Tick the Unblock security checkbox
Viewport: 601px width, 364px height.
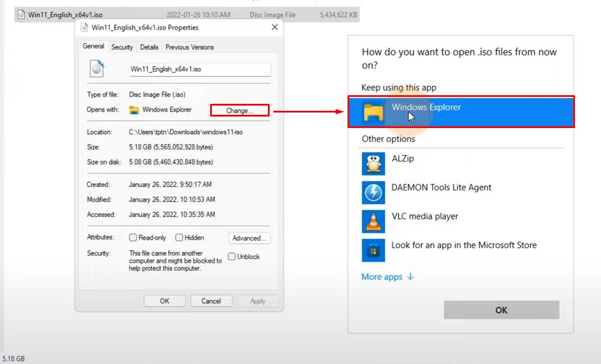click(x=232, y=256)
